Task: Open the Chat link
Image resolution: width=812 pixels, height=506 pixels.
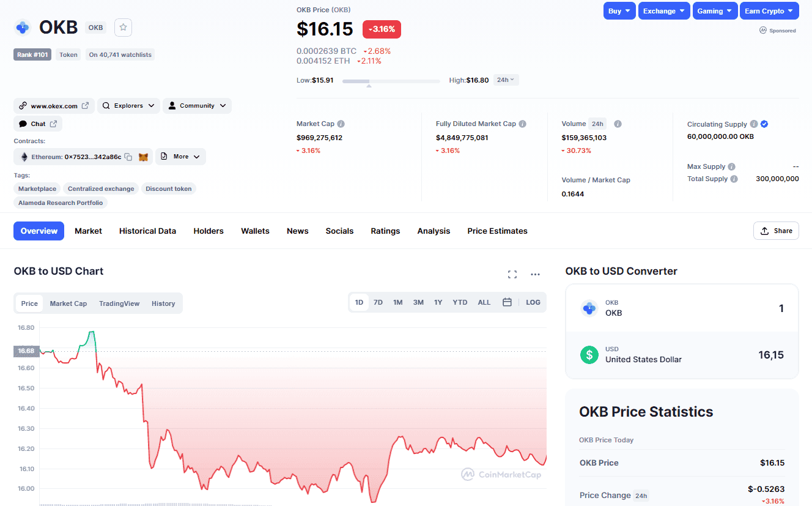Action: (x=38, y=124)
